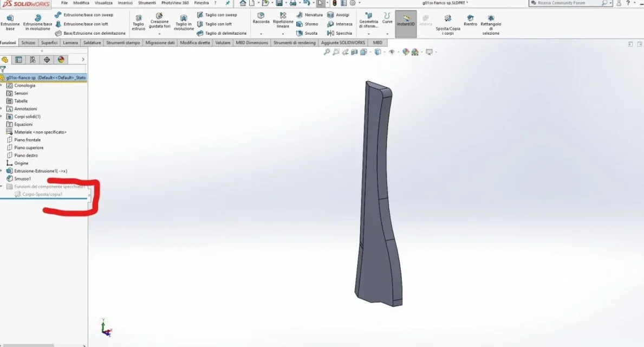
Task: Switch to the Schizzo tab
Action: pyautogui.click(x=28, y=43)
